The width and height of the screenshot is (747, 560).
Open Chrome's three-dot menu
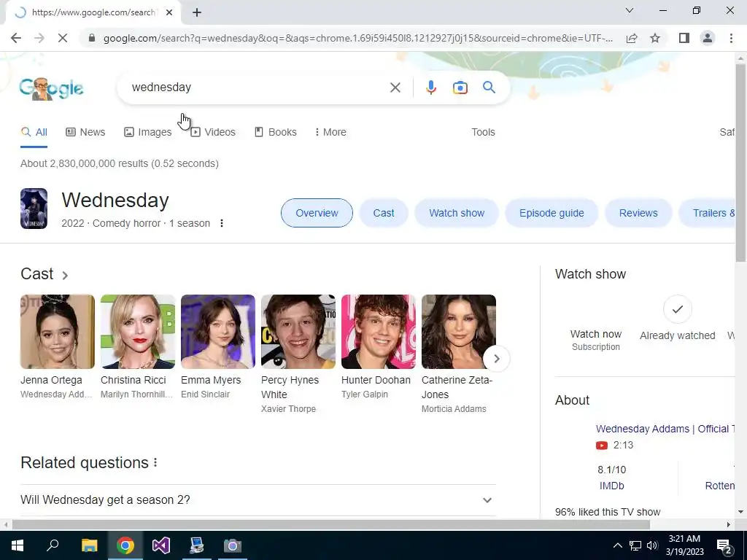point(731,38)
